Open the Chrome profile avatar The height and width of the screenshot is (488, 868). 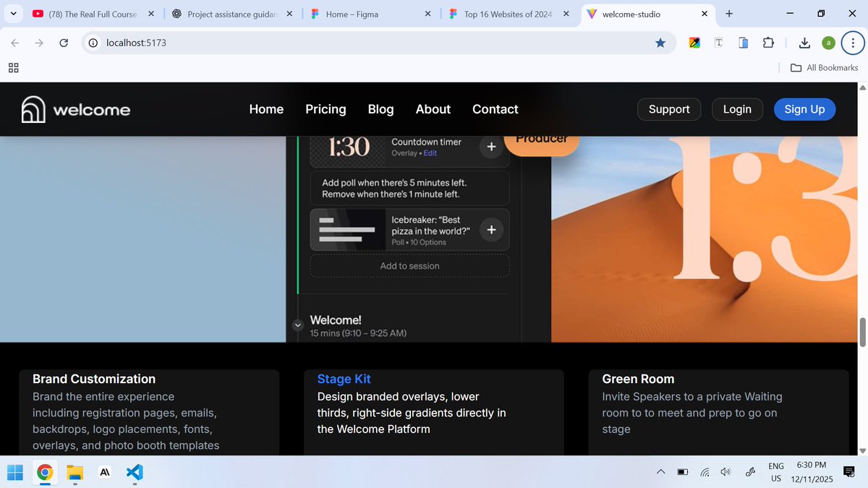(828, 43)
